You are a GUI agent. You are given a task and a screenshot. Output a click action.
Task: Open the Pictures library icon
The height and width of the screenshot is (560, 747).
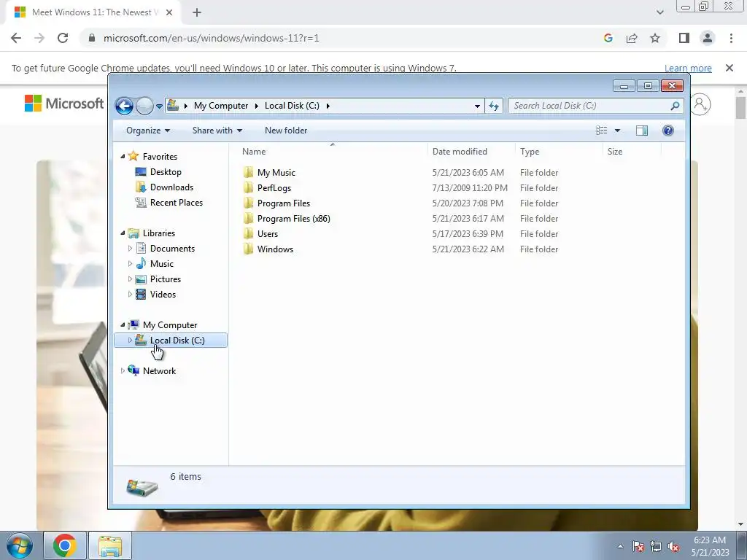coord(141,279)
